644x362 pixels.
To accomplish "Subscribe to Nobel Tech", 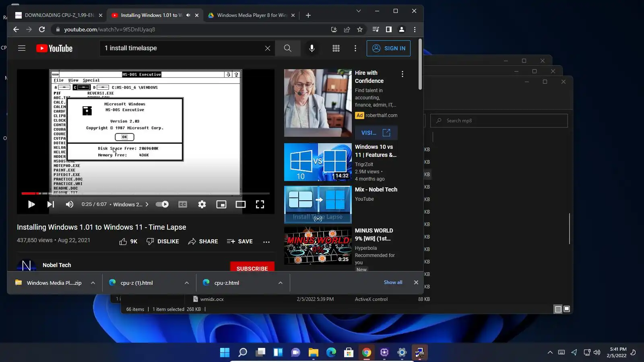I will coord(252,267).
